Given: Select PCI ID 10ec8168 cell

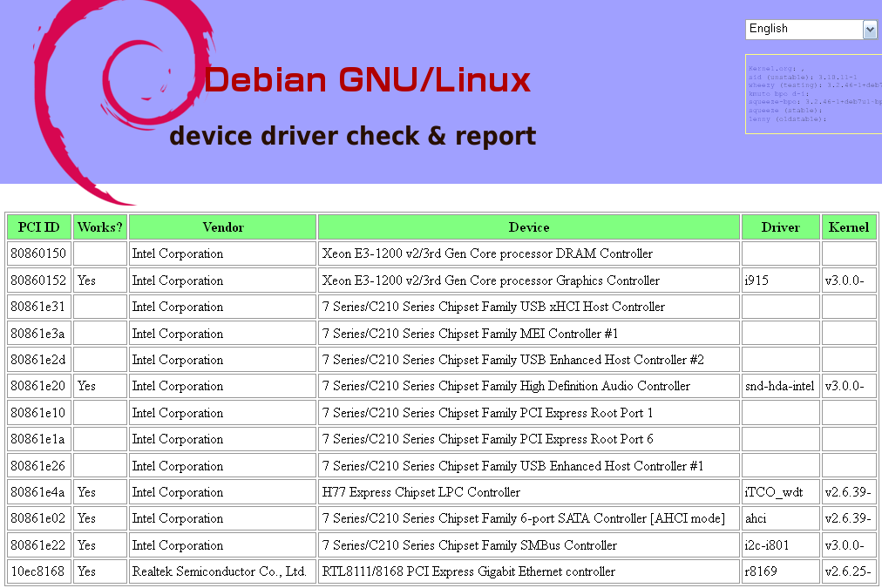Looking at the screenshot, I should [39, 571].
